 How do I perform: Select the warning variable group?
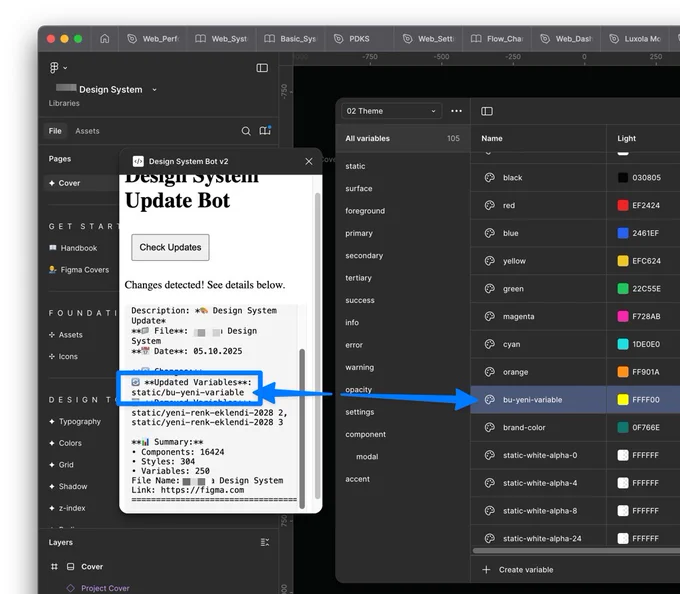pyautogui.click(x=360, y=367)
